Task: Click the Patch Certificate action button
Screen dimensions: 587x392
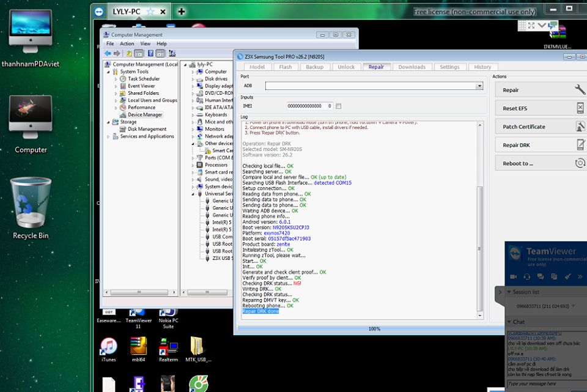Action: (540, 127)
